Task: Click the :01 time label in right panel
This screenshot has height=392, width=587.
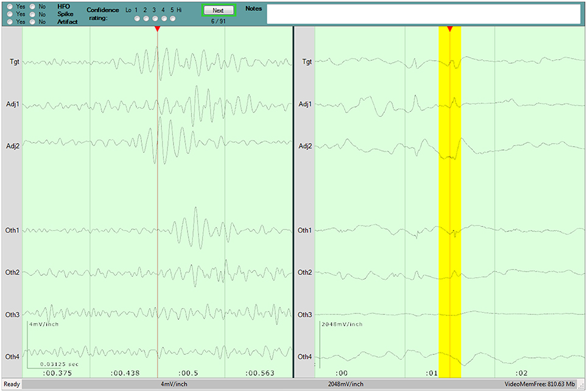Action: click(x=431, y=373)
